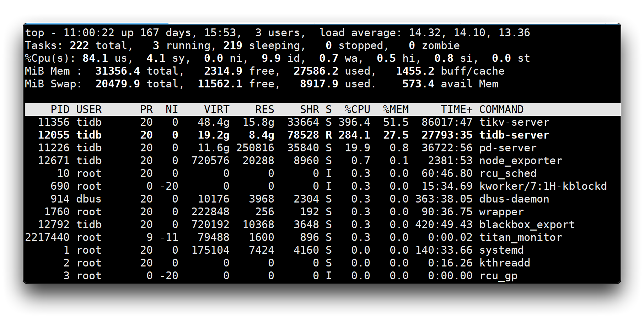
Task: Click the 222 total tasks count
Action: [x=79, y=45]
